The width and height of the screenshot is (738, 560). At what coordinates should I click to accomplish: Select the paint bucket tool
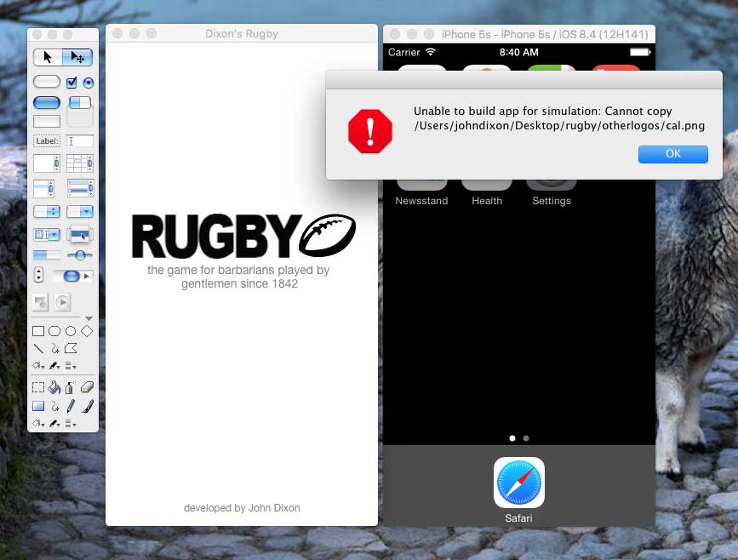pyautogui.click(x=54, y=387)
